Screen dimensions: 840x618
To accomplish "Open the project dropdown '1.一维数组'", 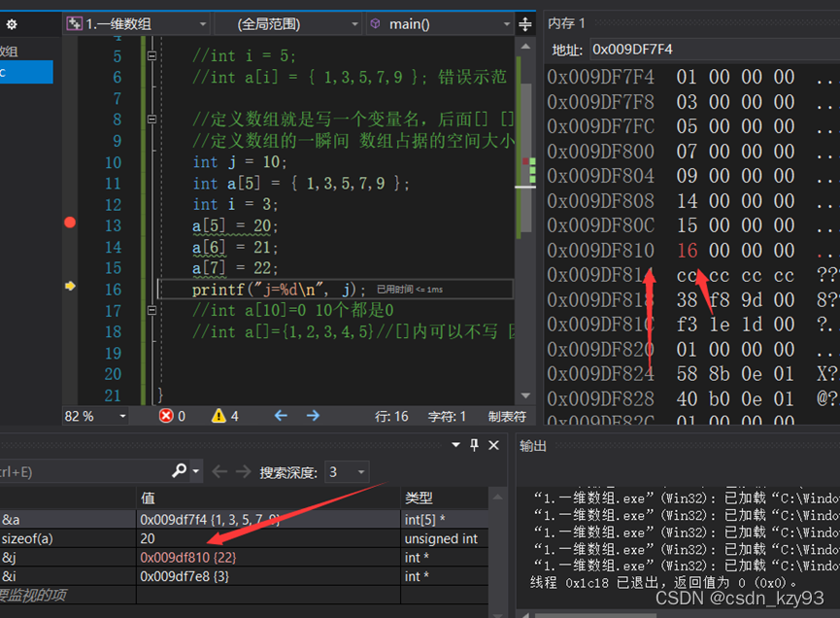I will pos(137,24).
